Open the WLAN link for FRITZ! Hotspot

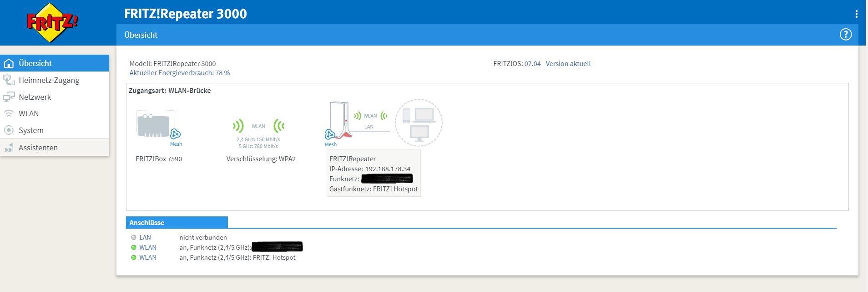[148, 257]
